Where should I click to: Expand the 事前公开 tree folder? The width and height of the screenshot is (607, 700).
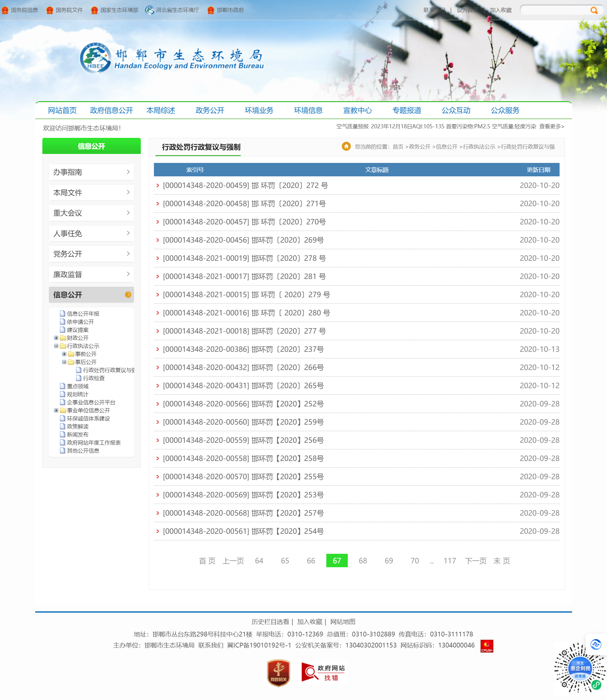point(64,354)
